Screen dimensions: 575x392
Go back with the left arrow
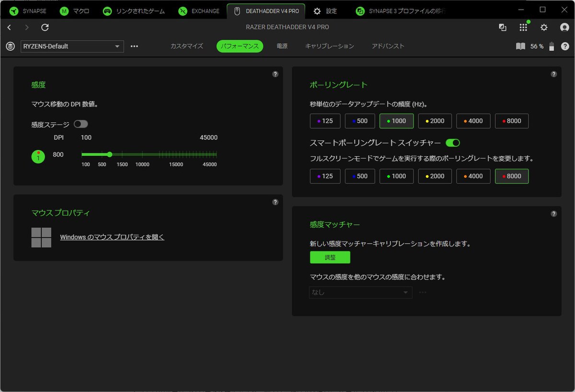[9, 27]
